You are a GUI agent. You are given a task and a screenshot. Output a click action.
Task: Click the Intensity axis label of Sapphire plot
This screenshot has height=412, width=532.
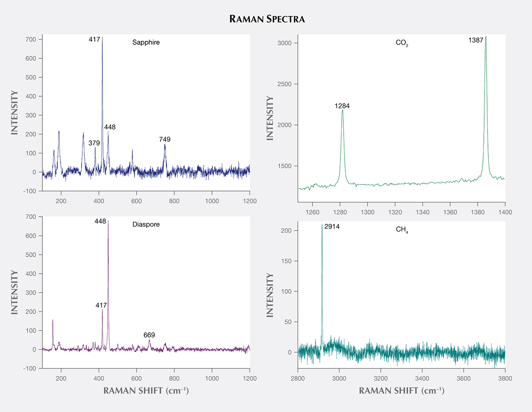tap(15, 113)
